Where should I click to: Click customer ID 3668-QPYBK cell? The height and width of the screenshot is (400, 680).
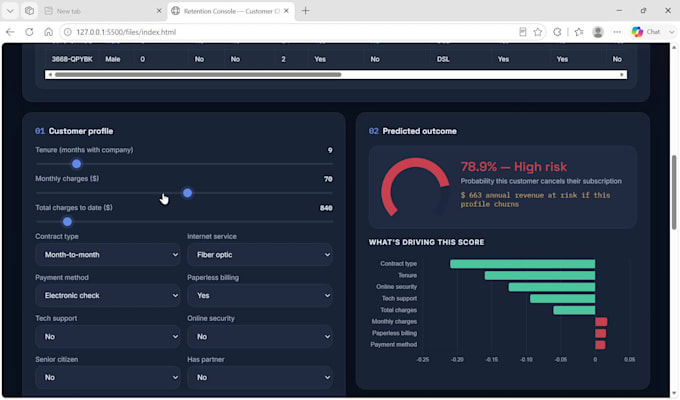coord(72,59)
